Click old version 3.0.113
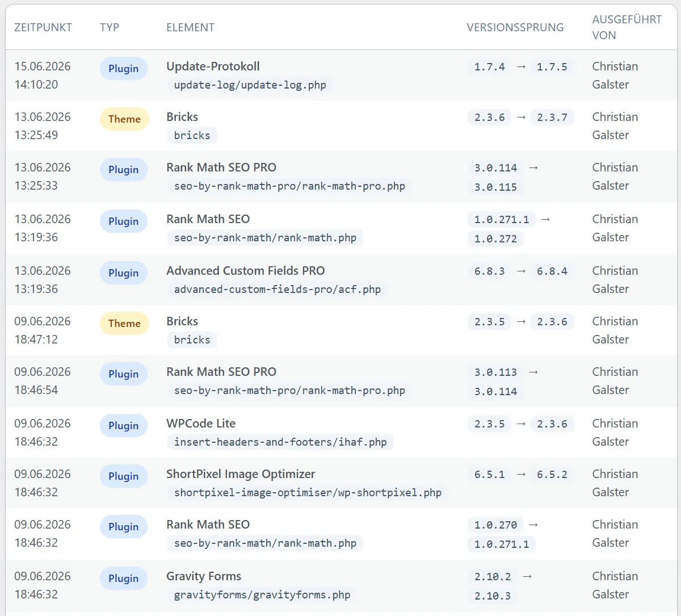681x616 pixels. 495,372
